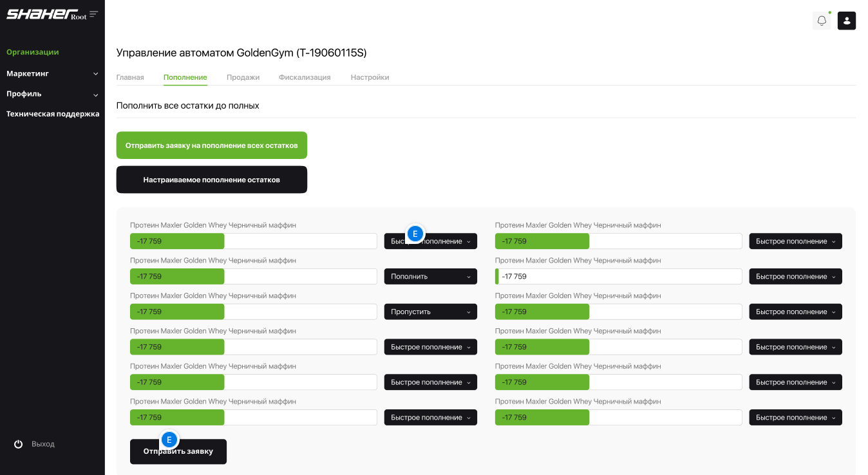
Task: Open the bottom-left column Быстрое пополнение dropdown
Action: (x=431, y=418)
